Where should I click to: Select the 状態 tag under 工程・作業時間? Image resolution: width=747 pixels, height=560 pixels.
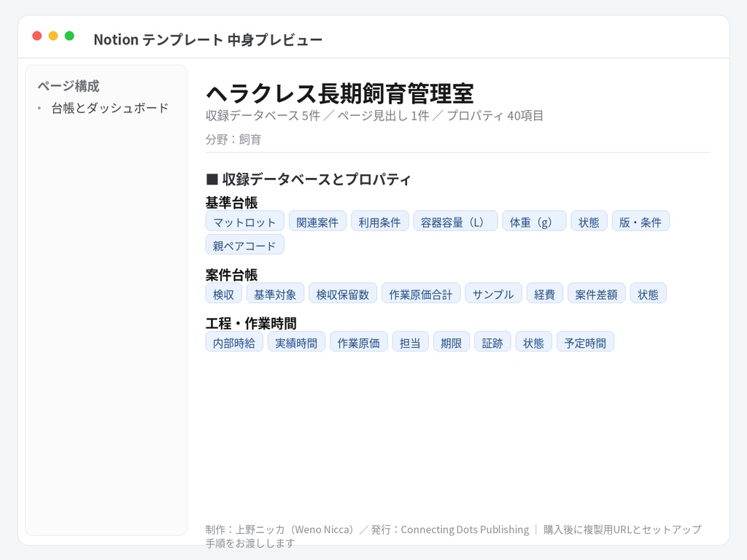(533, 341)
